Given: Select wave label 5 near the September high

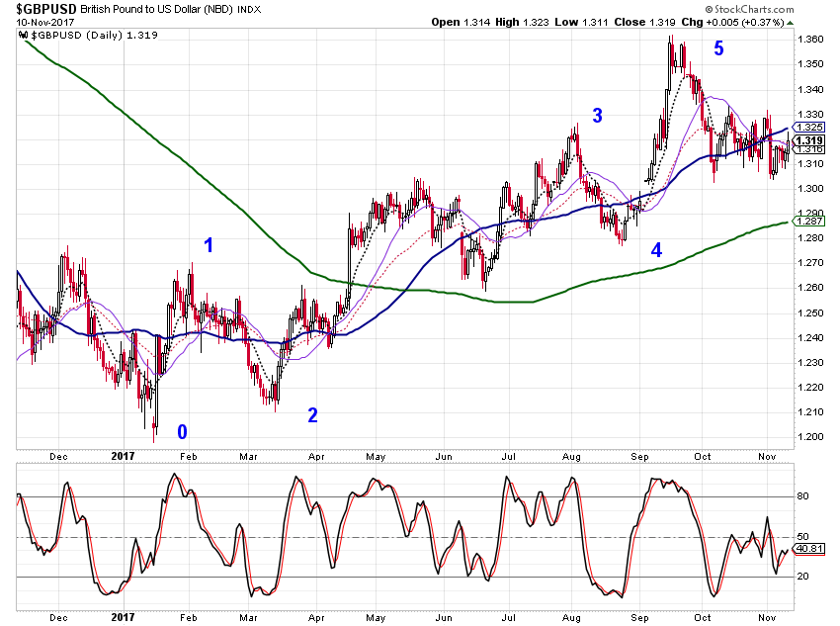Looking at the screenshot, I should pos(718,48).
